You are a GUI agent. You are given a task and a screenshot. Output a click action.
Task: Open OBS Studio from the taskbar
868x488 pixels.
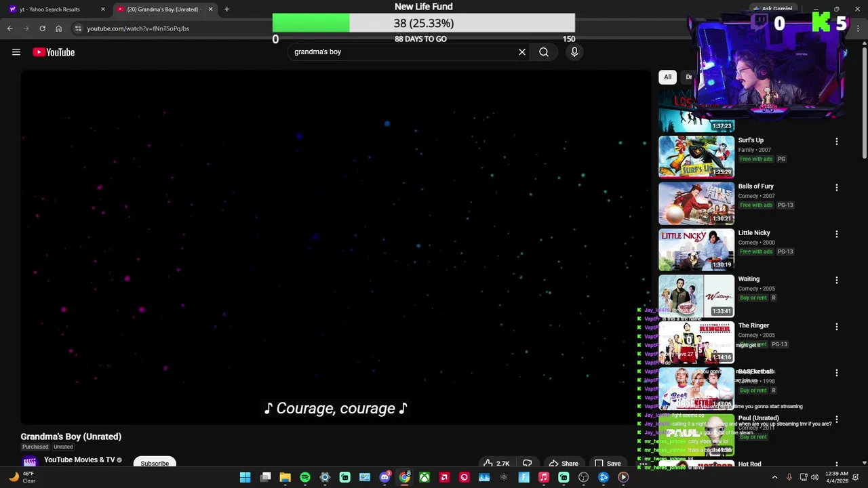[583, 477]
